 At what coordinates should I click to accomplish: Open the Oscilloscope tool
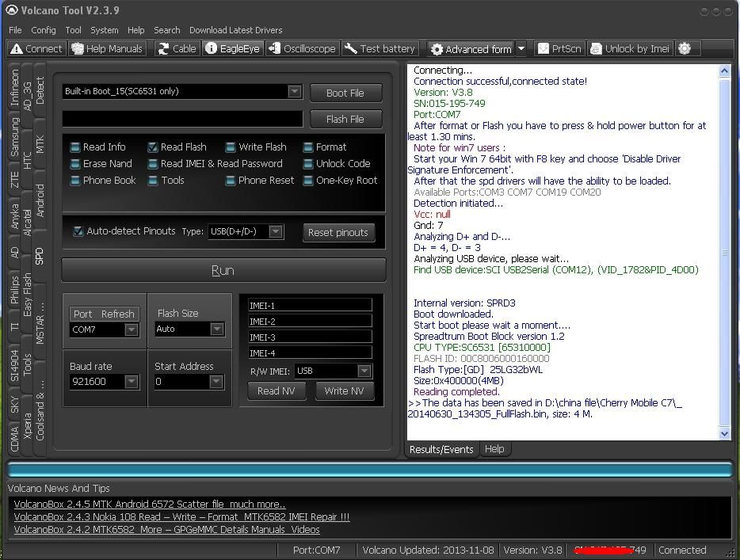click(x=302, y=48)
